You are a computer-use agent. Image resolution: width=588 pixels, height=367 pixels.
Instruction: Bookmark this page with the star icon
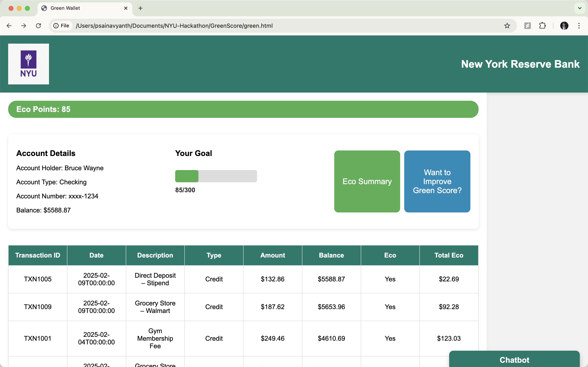coord(507,26)
